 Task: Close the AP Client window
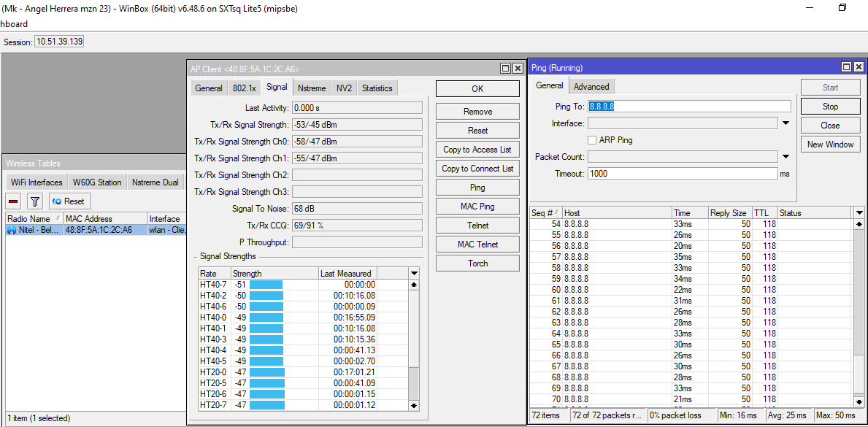click(x=518, y=68)
